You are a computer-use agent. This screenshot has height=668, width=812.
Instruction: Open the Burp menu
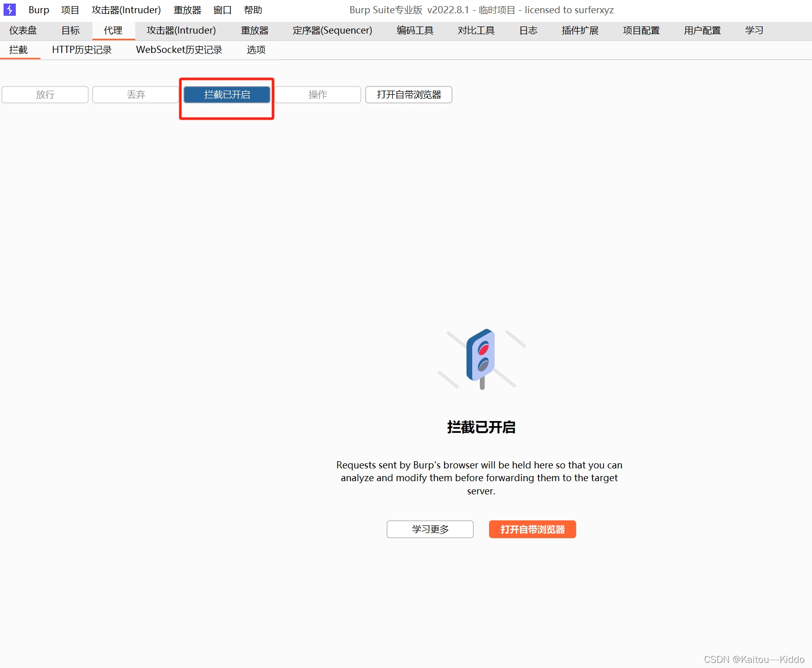point(39,10)
